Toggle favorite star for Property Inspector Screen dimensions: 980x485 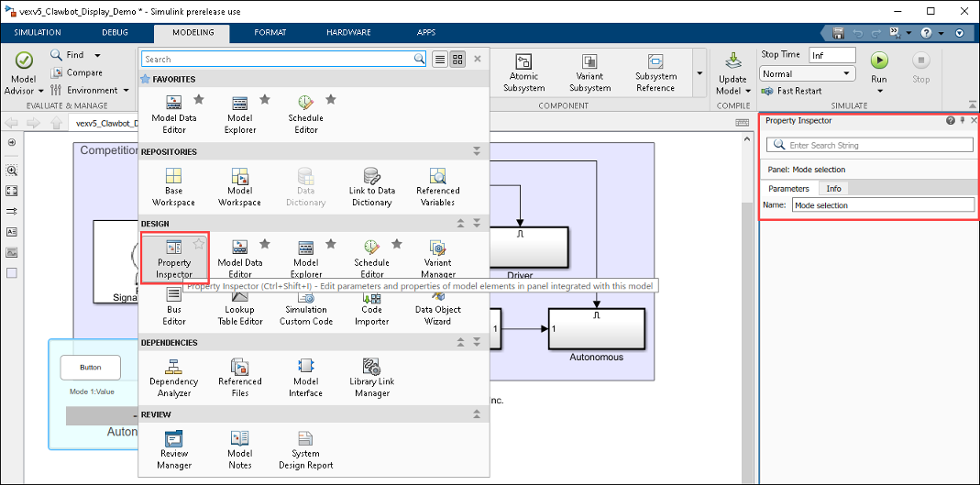(x=198, y=244)
